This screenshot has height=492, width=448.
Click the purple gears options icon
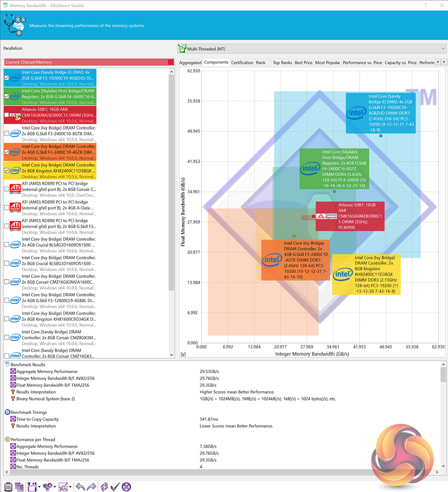coord(47,487)
